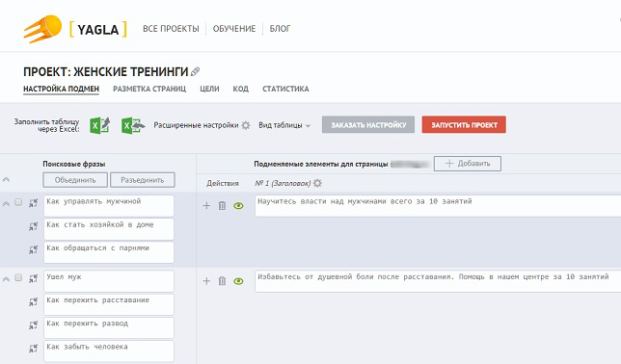Collapse the 'Как управлять мужчиной' group
This screenshot has width=621, height=364.
(x=6, y=204)
